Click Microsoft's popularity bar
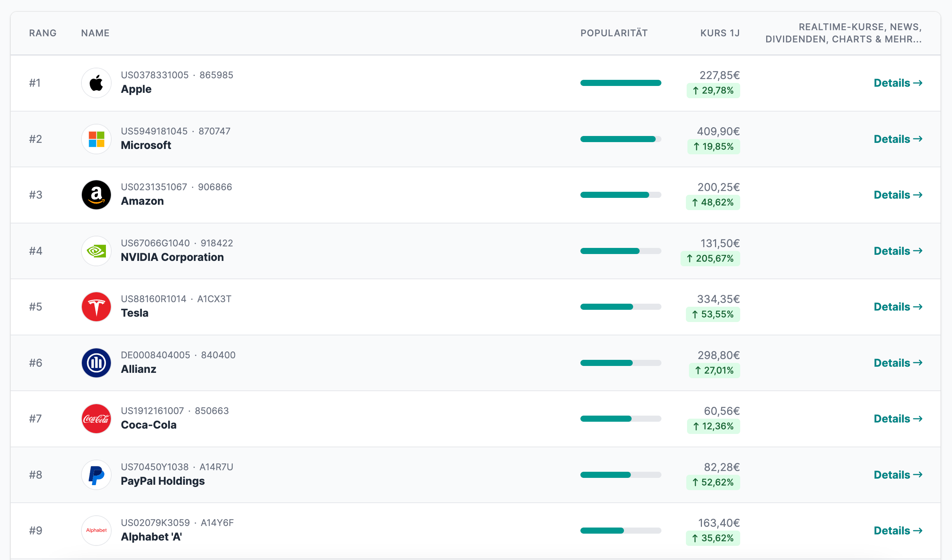 tap(621, 139)
